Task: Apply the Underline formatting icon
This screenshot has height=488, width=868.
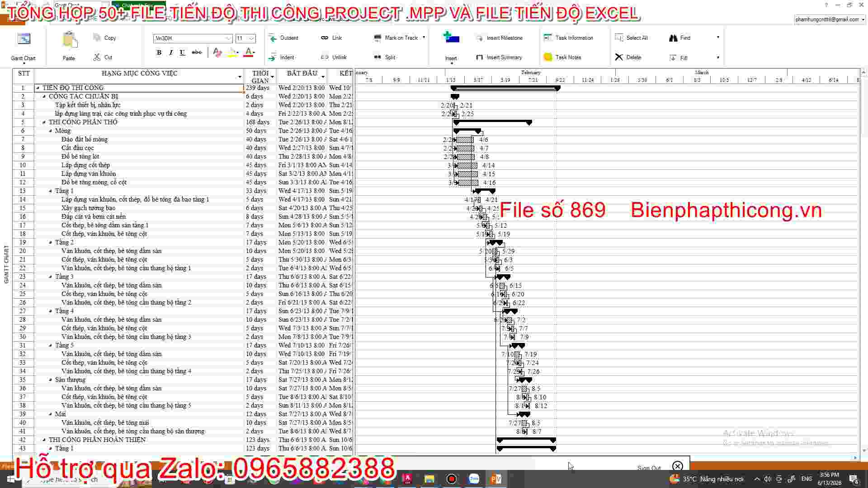Action: 182,52
